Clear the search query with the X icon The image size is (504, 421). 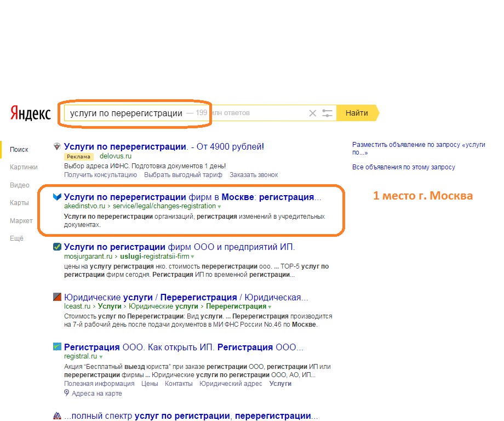[x=312, y=113]
